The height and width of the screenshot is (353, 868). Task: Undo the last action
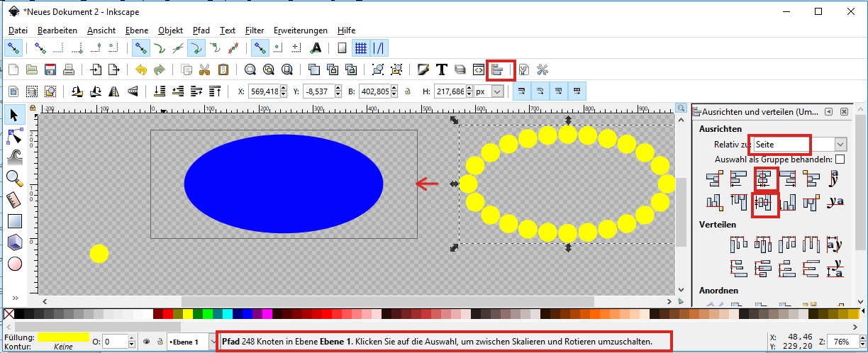pyautogui.click(x=140, y=69)
